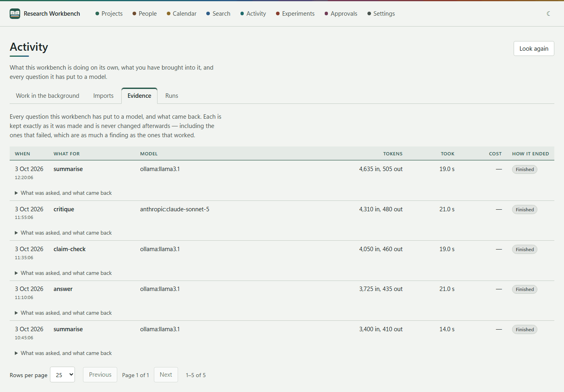The height and width of the screenshot is (392, 564).
Task: Toggle dark mode with the moon icon
Action: tap(548, 14)
